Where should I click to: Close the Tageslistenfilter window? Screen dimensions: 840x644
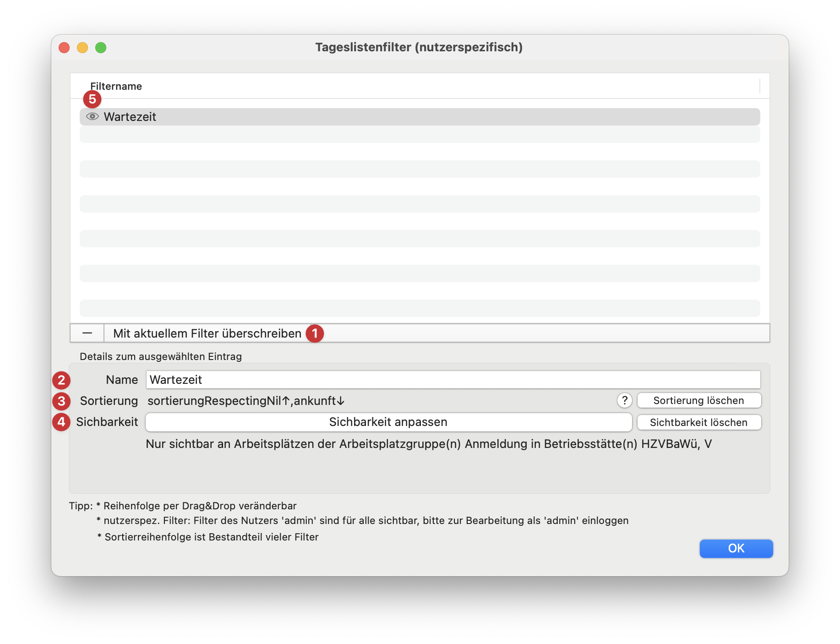click(x=64, y=48)
